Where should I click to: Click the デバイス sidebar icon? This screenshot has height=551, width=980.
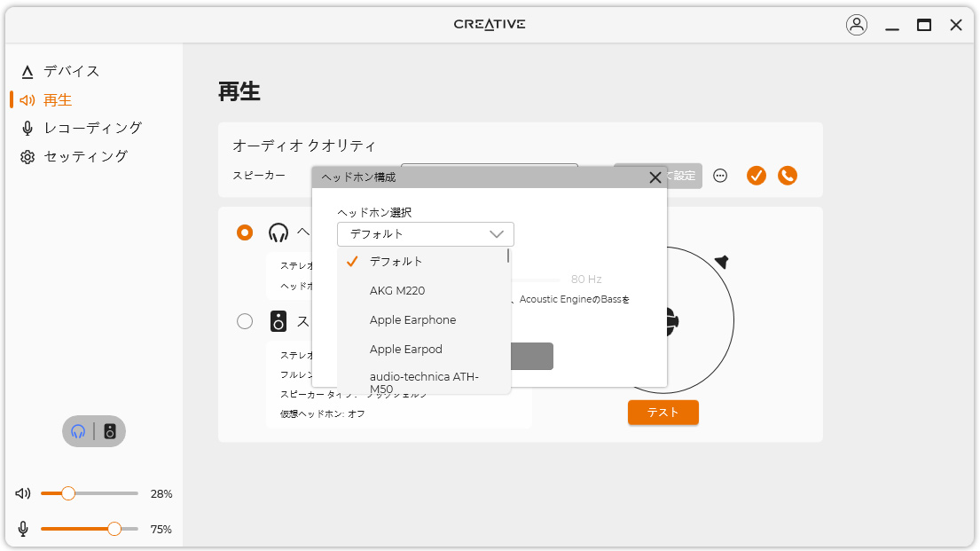click(27, 72)
